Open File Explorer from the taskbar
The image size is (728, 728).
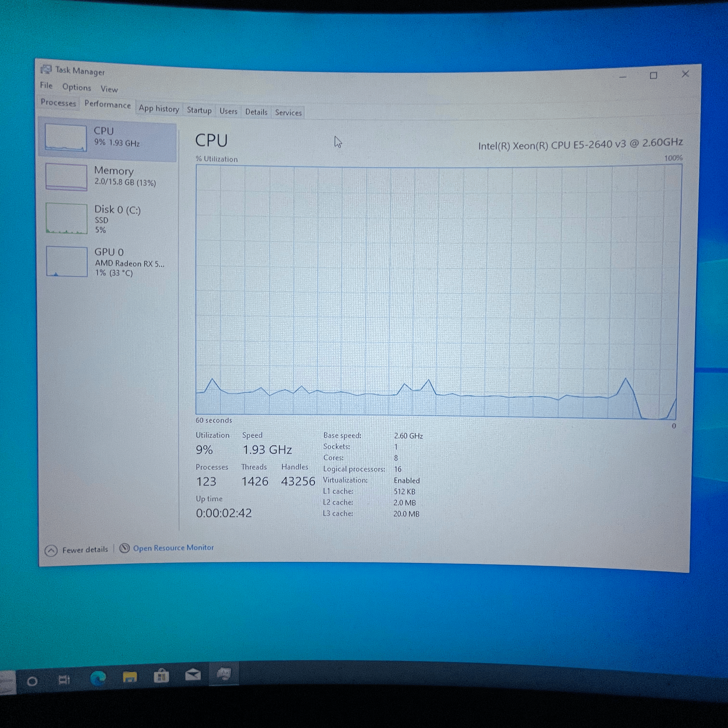tap(130, 677)
